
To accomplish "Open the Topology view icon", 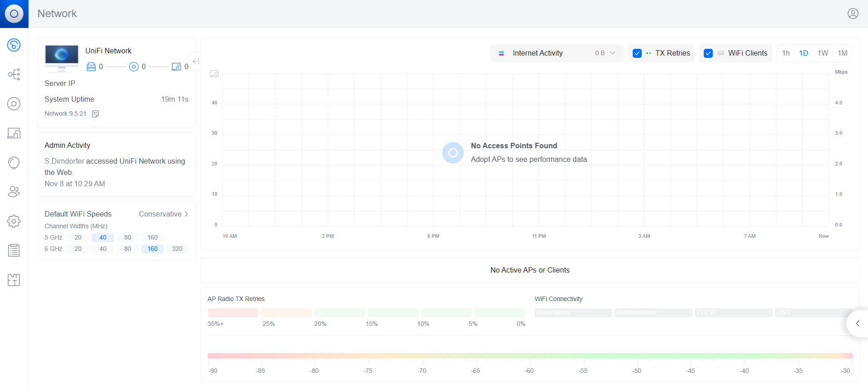I will (x=14, y=75).
